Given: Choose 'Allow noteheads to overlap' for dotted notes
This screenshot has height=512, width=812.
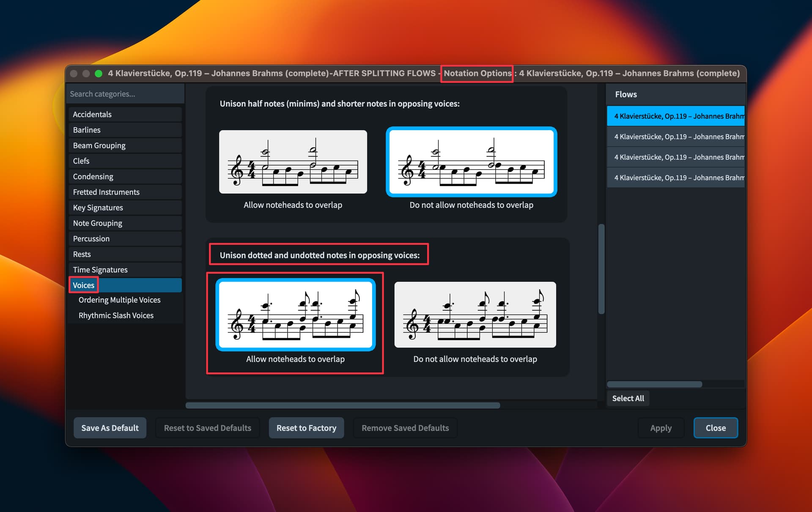Looking at the screenshot, I should click(295, 315).
